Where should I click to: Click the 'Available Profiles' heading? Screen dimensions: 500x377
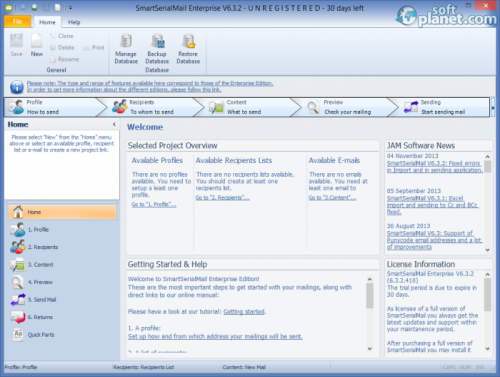[x=157, y=160]
